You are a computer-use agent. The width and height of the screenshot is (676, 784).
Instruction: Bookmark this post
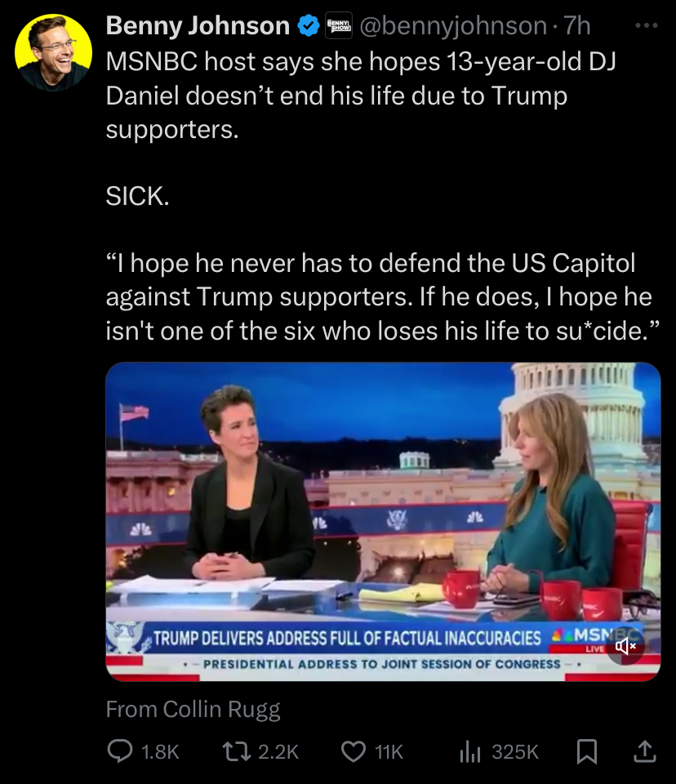click(587, 751)
